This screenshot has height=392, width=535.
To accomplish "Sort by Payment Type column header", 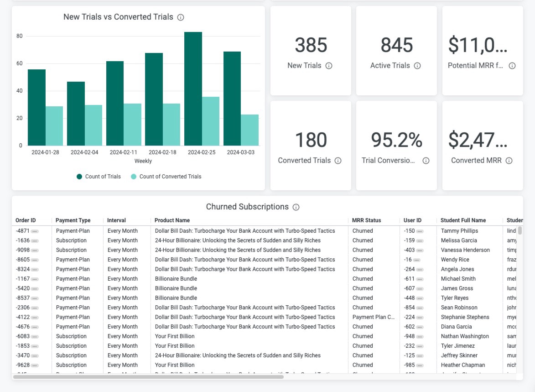I will tap(73, 220).
